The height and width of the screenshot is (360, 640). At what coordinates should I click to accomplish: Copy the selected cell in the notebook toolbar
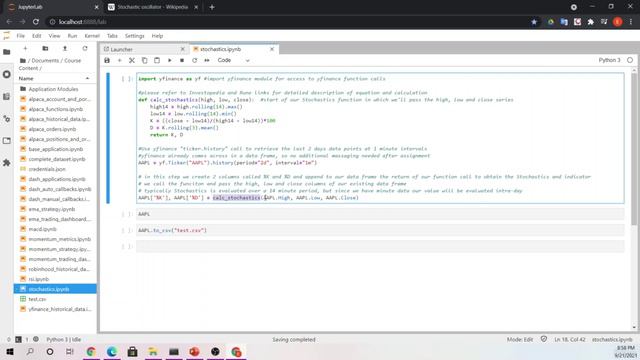[144, 60]
